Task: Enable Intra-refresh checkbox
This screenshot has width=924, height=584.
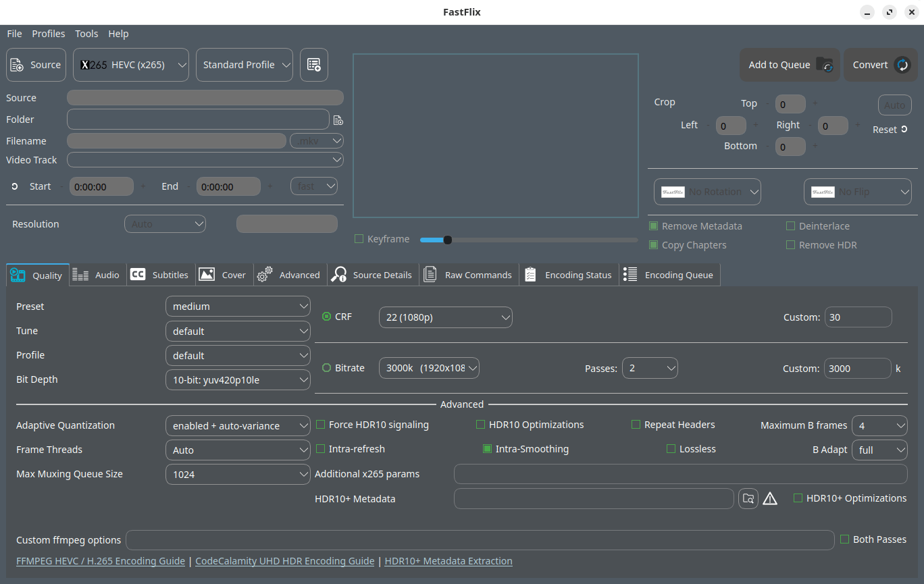Action: point(321,449)
